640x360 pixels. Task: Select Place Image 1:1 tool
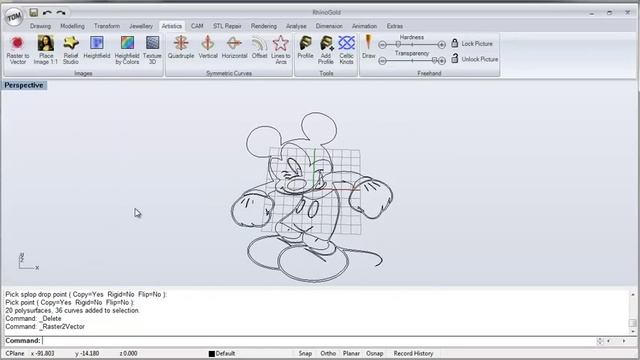point(46,50)
